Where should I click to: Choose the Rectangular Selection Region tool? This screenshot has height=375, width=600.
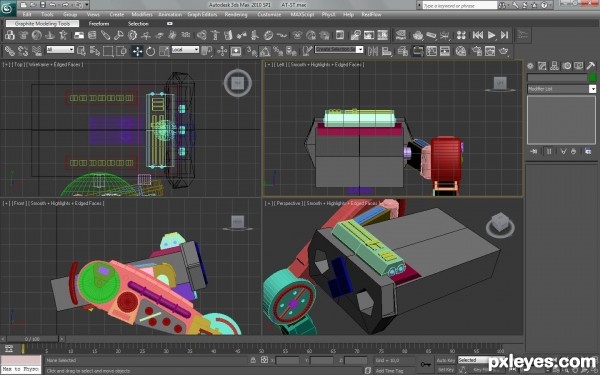[108, 51]
